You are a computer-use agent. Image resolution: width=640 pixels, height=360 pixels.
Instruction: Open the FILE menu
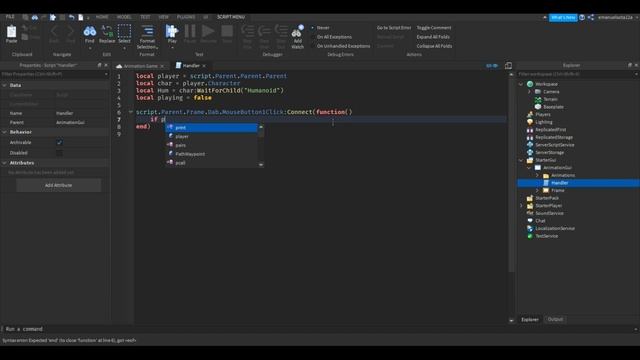[10, 17]
